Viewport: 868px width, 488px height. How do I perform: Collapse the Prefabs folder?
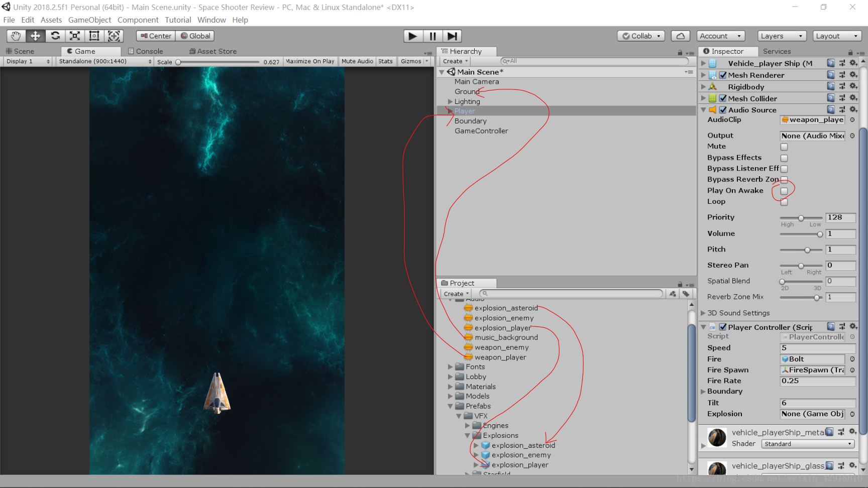pyautogui.click(x=450, y=406)
